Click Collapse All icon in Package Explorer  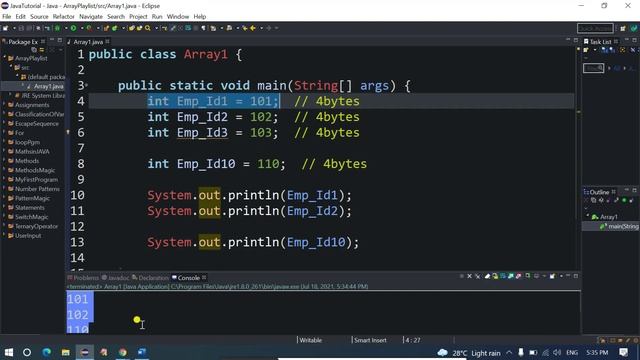point(34,50)
